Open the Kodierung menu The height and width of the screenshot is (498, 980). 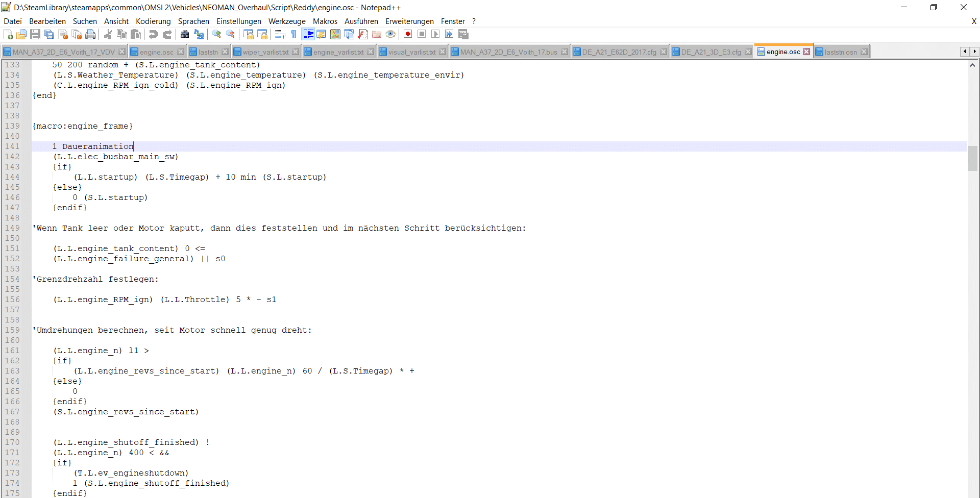pyautogui.click(x=153, y=21)
